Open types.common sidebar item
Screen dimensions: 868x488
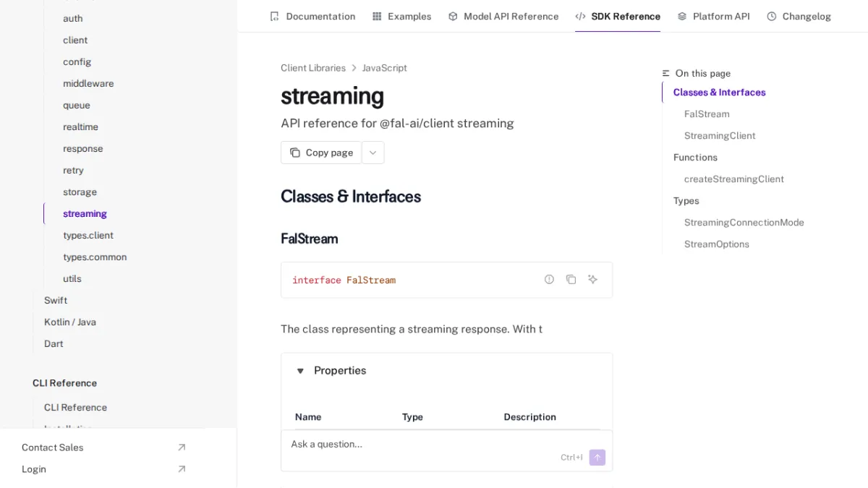click(95, 257)
